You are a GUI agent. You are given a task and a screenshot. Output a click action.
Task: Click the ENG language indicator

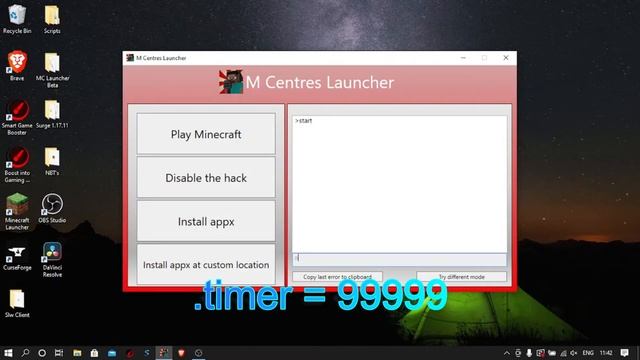(588, 353)
